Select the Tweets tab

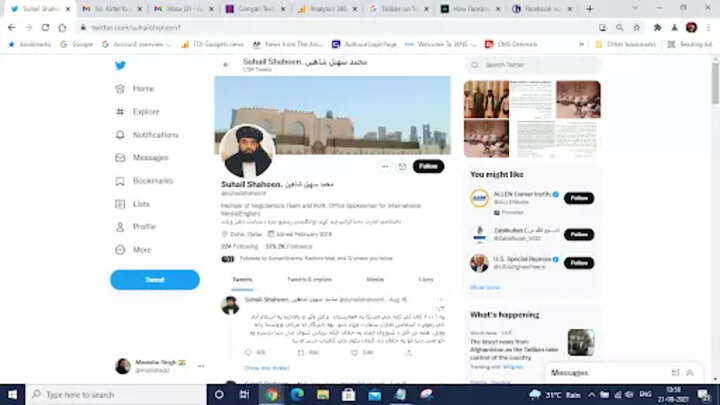242,279
